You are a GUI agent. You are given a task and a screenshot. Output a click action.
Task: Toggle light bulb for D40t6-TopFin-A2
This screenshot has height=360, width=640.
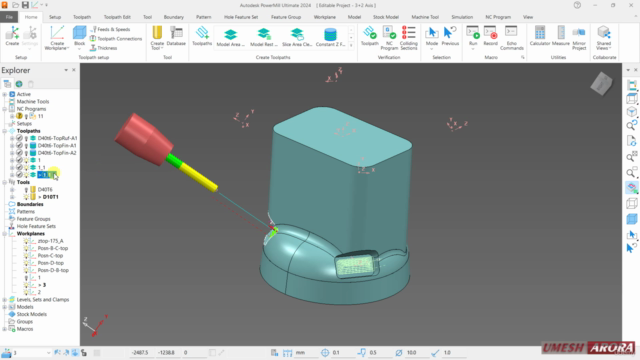click(26, 153)
